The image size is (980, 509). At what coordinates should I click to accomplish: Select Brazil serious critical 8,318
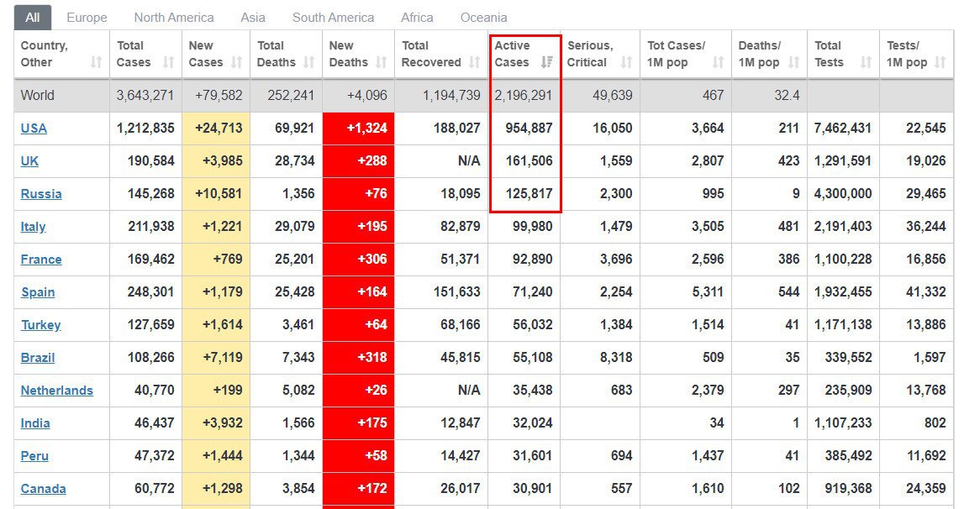pos(616,358)
